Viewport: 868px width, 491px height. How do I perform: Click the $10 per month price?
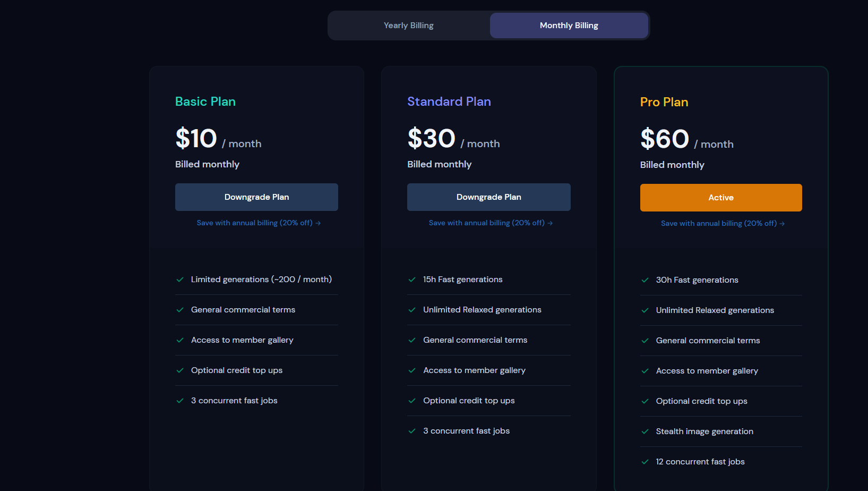218,139
